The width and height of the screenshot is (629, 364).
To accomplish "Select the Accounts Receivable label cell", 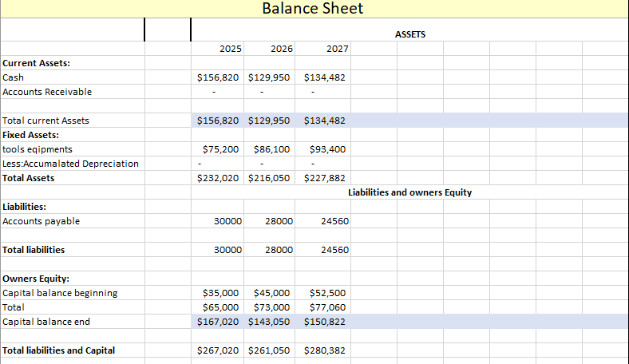I will click(47, 92).
